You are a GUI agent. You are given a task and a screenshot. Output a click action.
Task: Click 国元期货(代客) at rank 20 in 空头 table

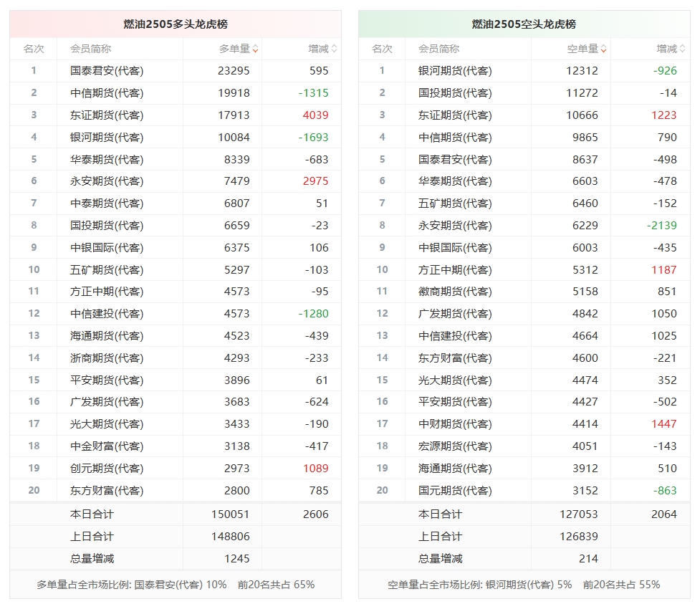point(455,491)
